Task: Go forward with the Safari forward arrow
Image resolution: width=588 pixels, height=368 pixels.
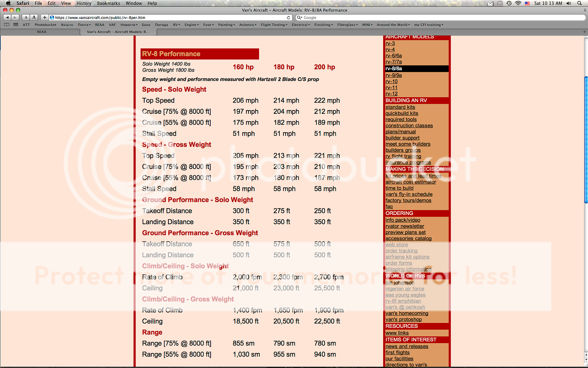Action: pos(15,17)
